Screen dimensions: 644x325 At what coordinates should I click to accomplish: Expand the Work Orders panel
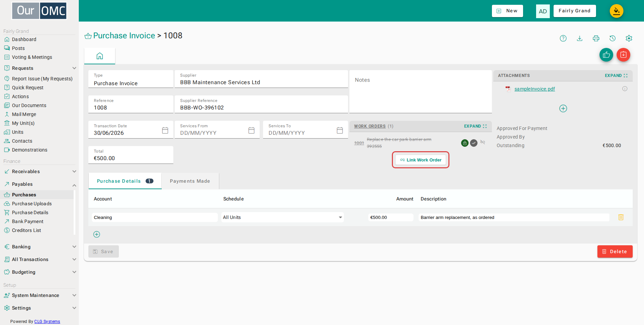475,126
